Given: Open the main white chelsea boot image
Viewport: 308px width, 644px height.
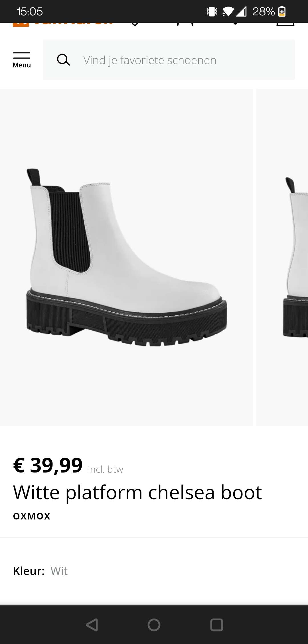Looking at the screenshot, I should (127, 257).
